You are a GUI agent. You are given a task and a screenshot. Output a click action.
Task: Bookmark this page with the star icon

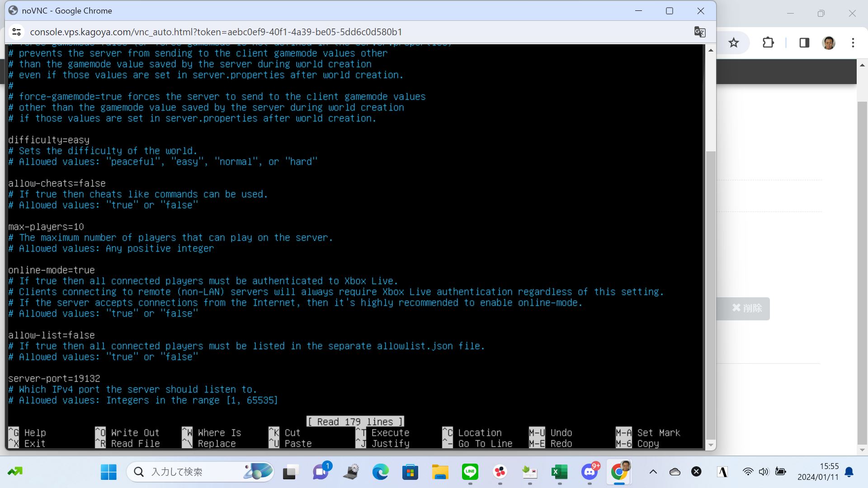coord(733,43)
